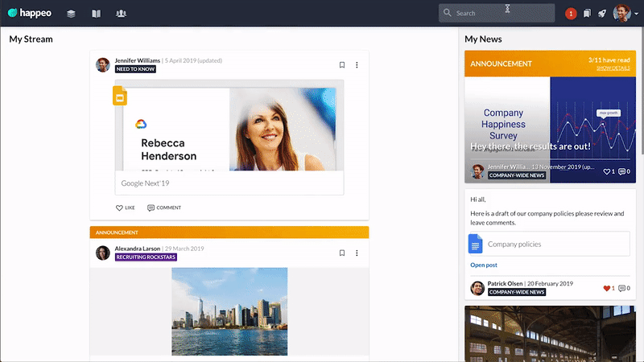Like the Happiness Survey news item

[609, 171]
